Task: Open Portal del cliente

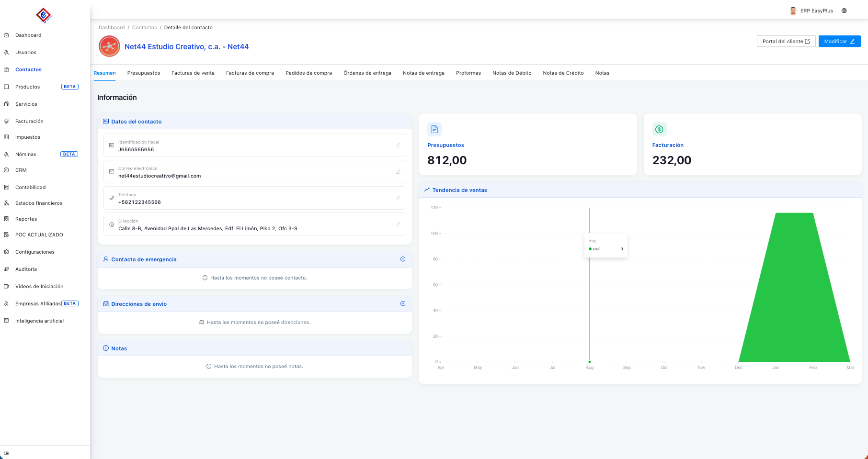Action: coord(786,41)
